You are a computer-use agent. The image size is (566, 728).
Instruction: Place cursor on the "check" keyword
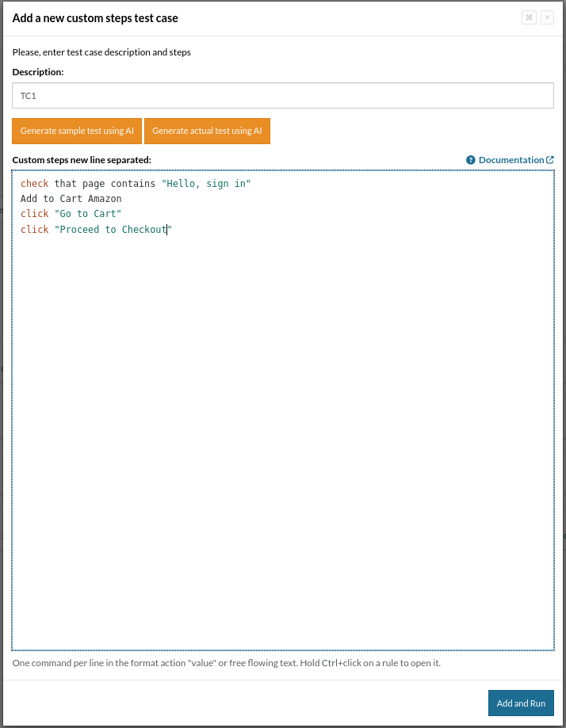click(34, 184)
